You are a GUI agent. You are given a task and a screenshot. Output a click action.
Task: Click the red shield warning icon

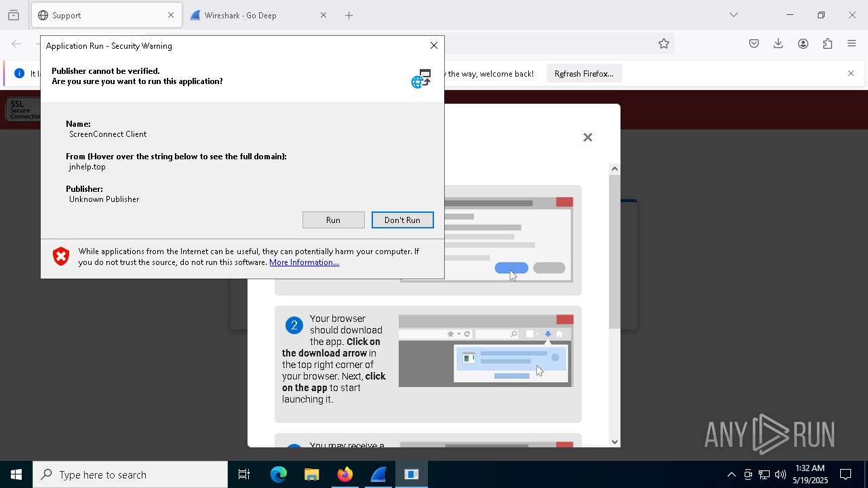pos(61,256)
